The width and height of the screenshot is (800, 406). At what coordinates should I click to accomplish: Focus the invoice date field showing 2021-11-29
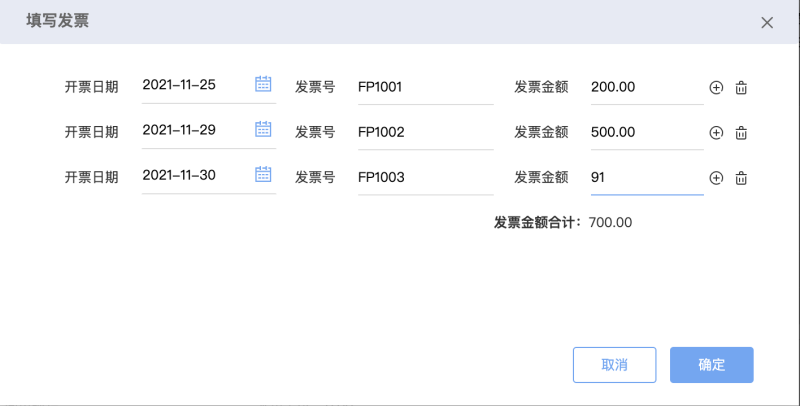(x=209, y=131)
